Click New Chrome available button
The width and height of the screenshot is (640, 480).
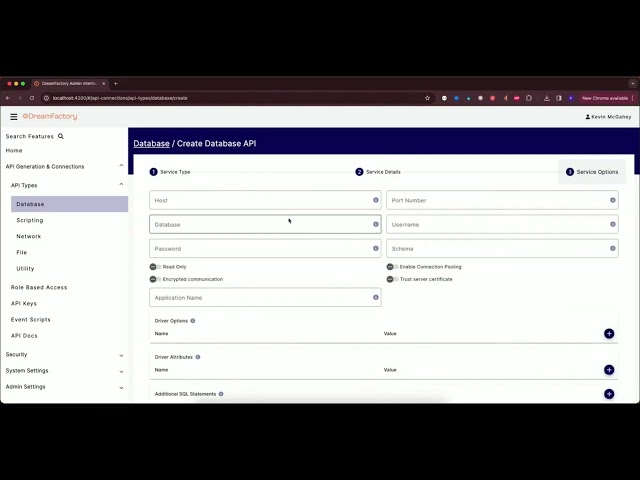coord(605,98)
